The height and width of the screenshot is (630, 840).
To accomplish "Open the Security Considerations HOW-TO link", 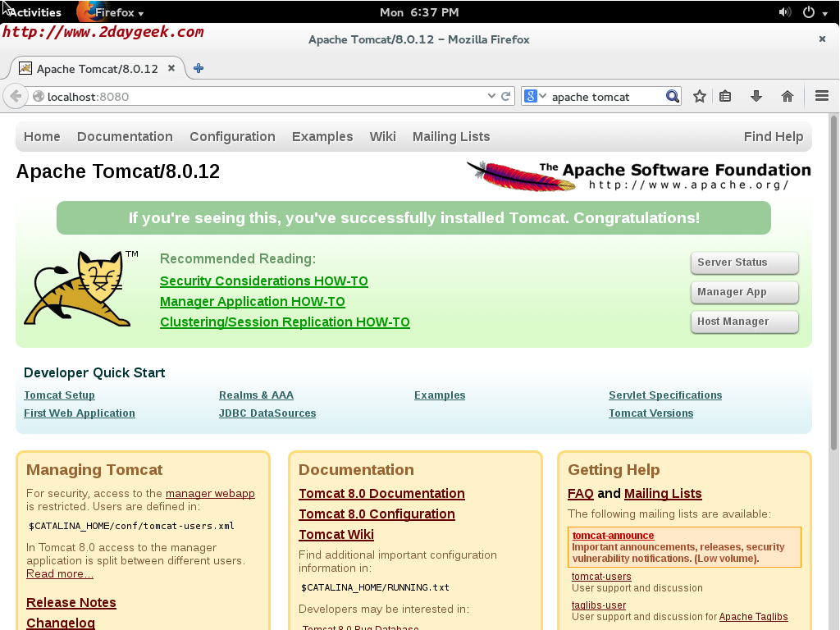I will 263,281.
